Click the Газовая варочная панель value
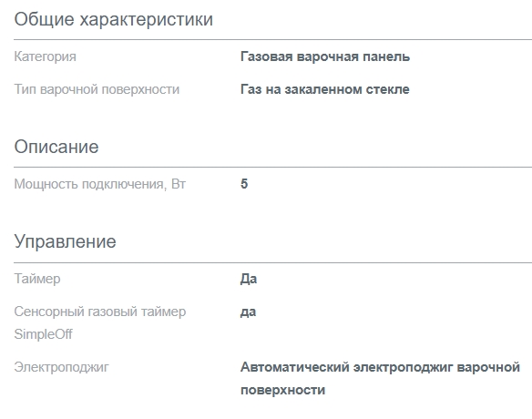 (x=325, y=56)
